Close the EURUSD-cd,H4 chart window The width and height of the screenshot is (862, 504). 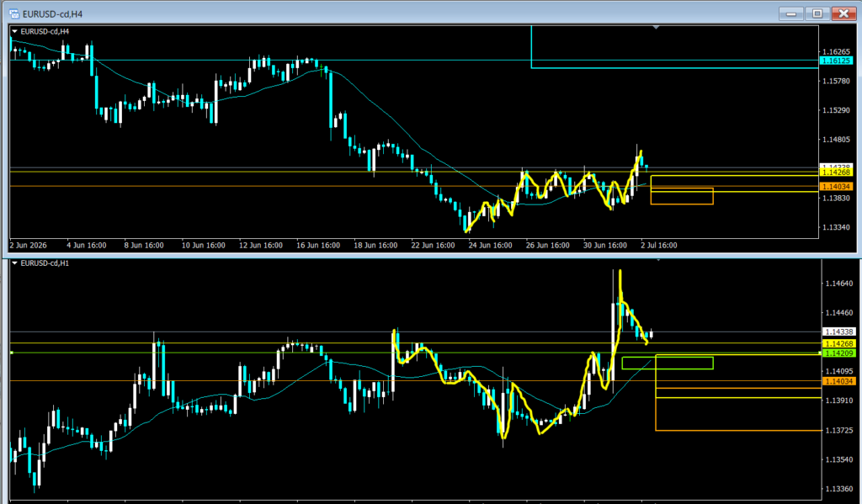tap(843, 13)
